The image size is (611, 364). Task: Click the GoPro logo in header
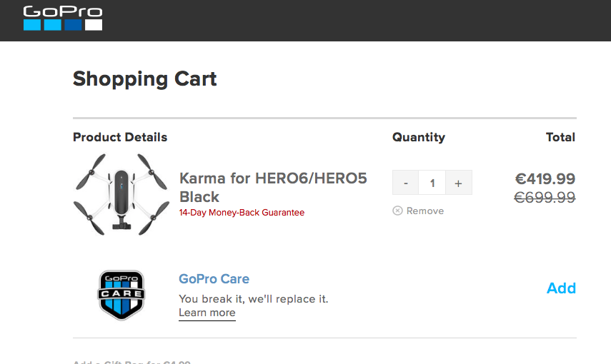[x=63, y=19]
